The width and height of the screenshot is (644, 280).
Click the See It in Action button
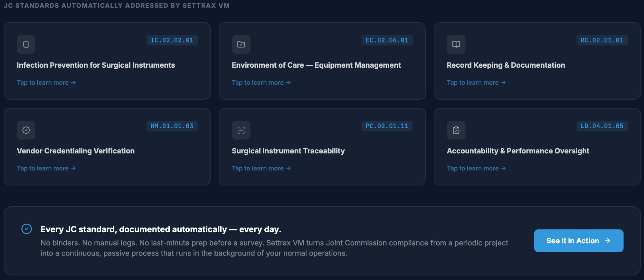pos(579,241)
